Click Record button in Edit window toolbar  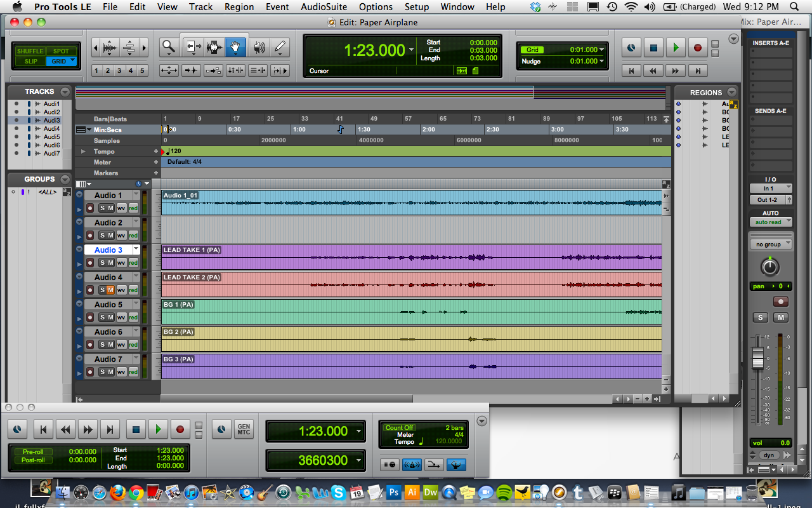click(x=698, y=48)
